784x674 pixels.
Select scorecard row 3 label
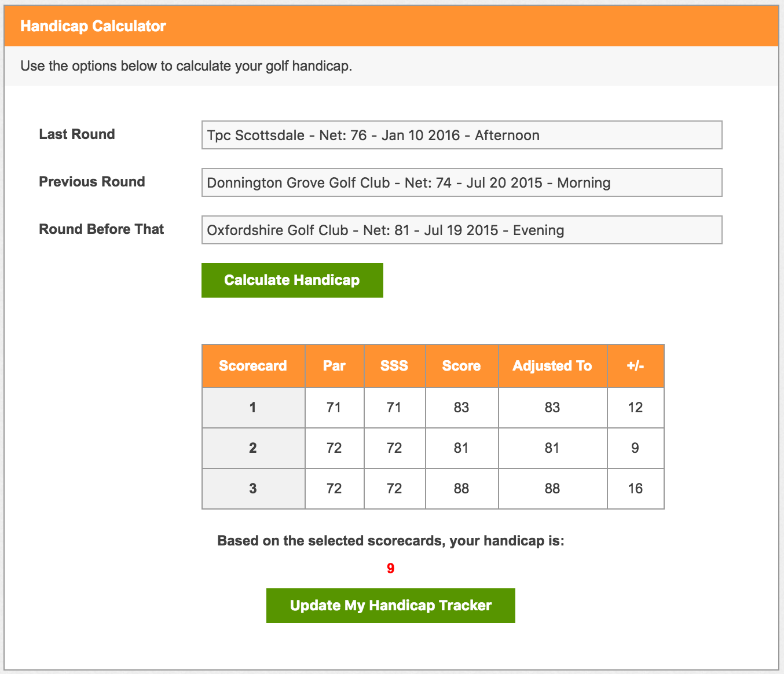tap(253, 489)
